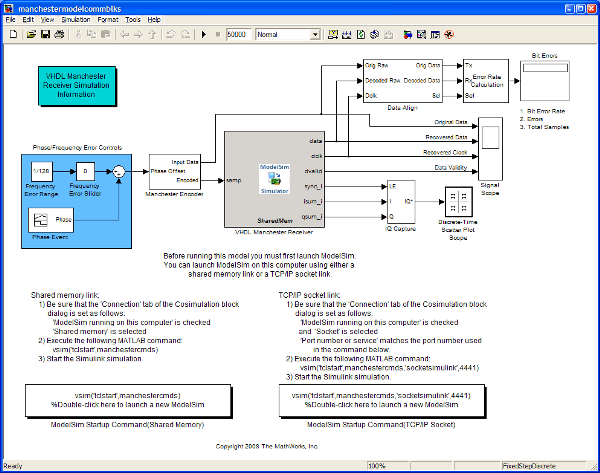This screenshot has width=600, height=473.
Task: Click the New model icon
Action: click(x=13, y=34)
